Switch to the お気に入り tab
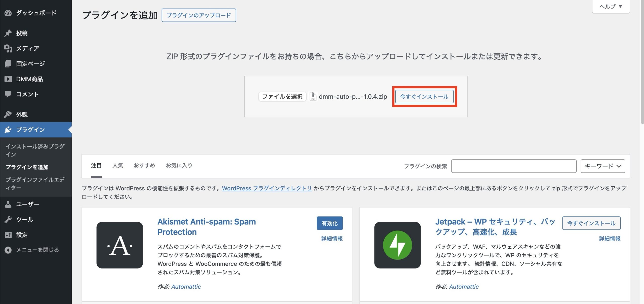The height and width of the screenshot is (304, 644). tap(179, 165)
